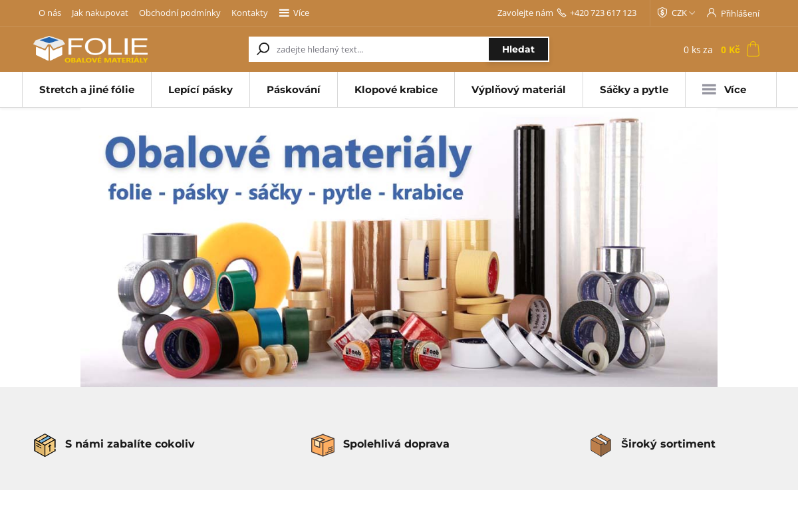Focus the search text input field
This screenshot has width=798, height=532.
point(380,49)
